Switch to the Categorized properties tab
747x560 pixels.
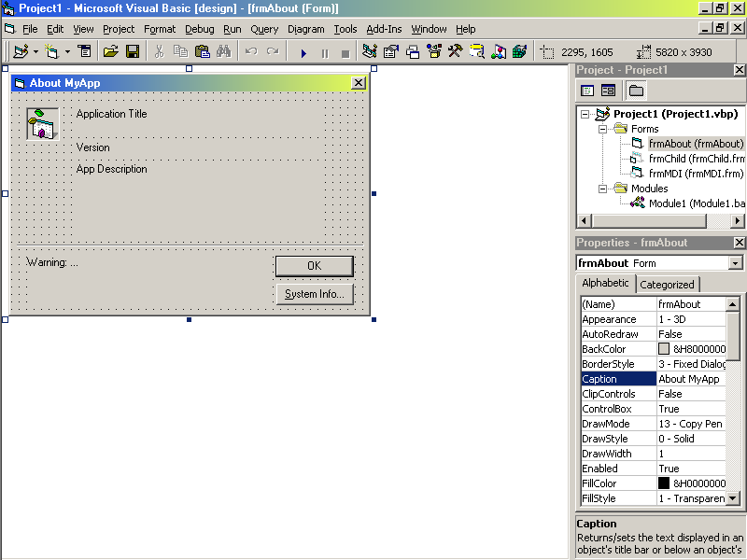(667, 285)
